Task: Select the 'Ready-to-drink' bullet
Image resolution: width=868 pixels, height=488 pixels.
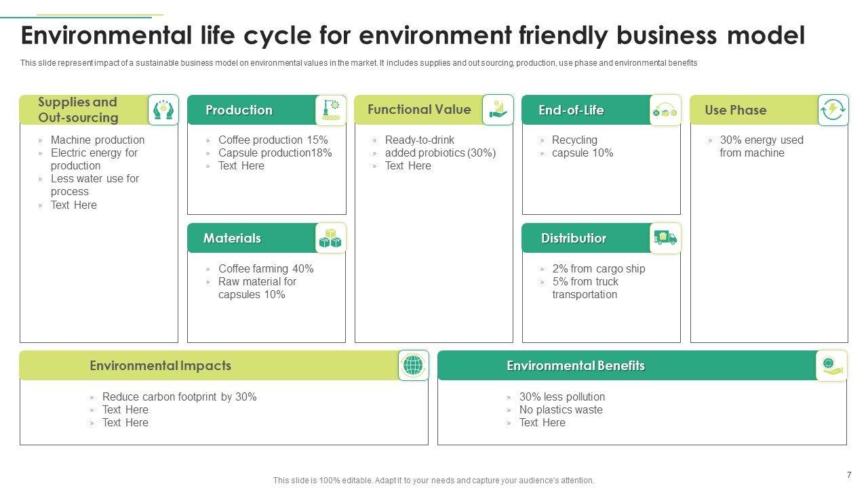Action: 420,140
